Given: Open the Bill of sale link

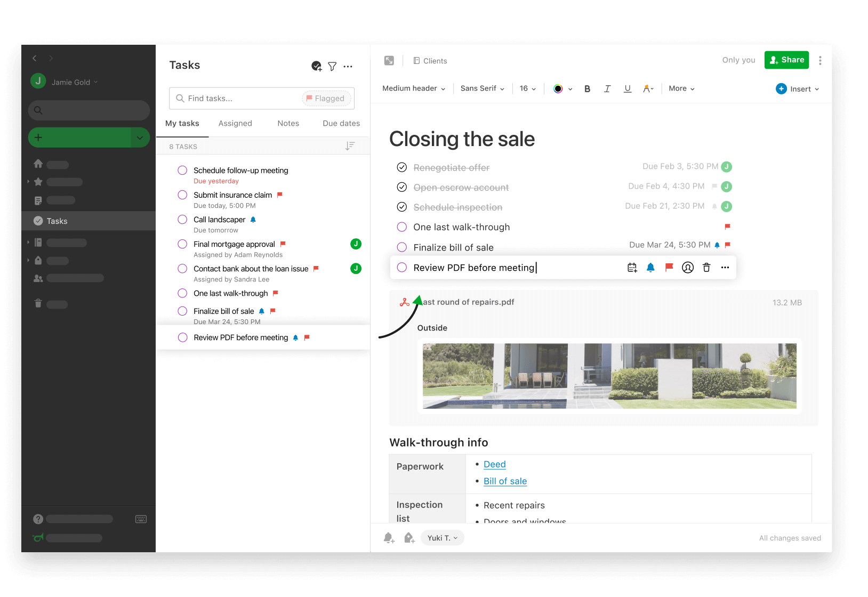Looking at the screenshot, I should pyautogui.click(x=505, y=481).
